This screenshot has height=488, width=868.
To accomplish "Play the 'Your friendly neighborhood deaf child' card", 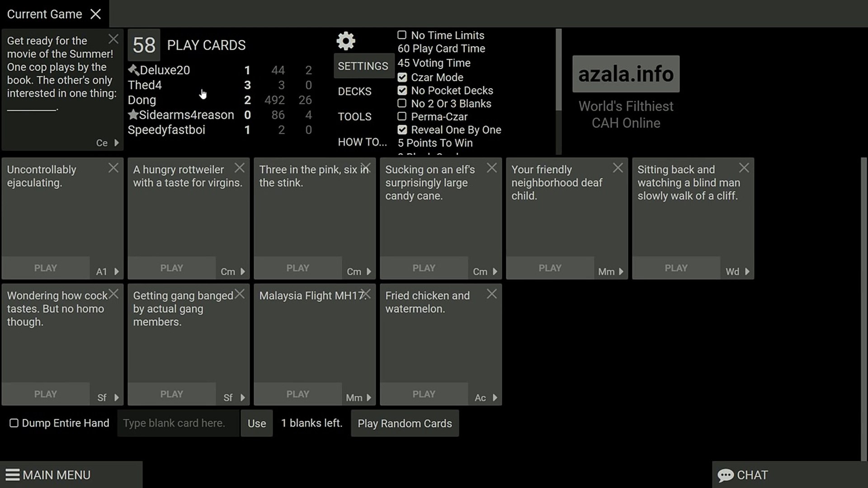I will 550,268.
